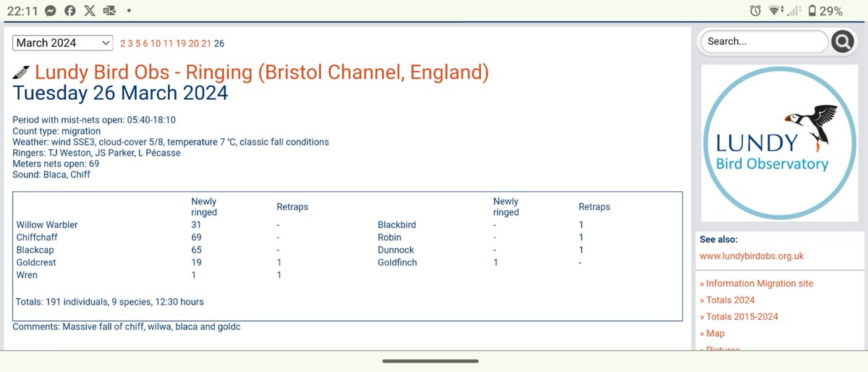Click the Goldcrest species name

[36, 263]
